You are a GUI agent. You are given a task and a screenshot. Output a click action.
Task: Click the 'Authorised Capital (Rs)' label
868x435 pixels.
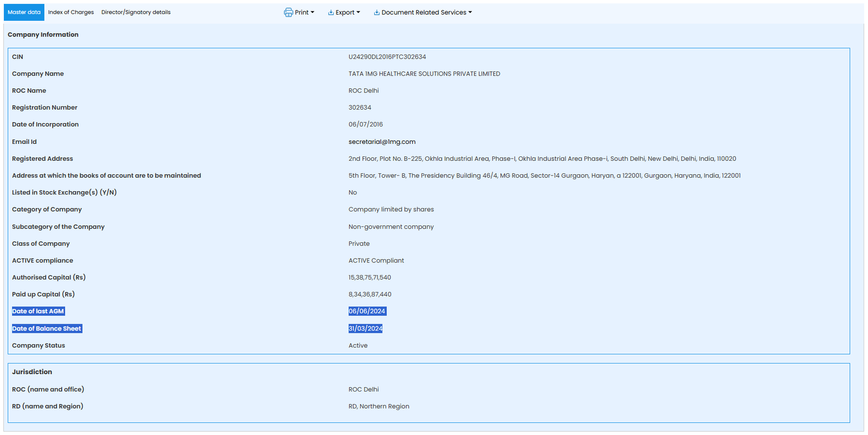(49, 278)
